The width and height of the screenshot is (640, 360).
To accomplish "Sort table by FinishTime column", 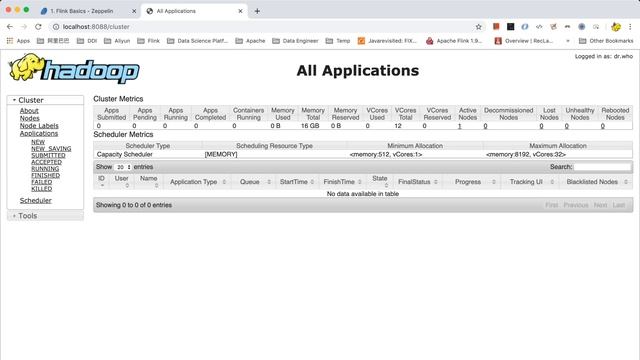I will (342, 182).
